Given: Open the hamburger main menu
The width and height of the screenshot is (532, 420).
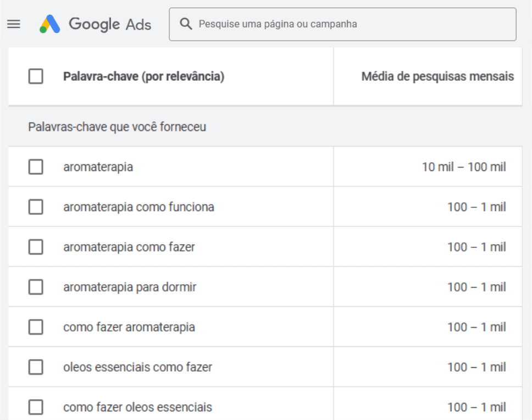Looking at the screenshot, I should point(14,24).
